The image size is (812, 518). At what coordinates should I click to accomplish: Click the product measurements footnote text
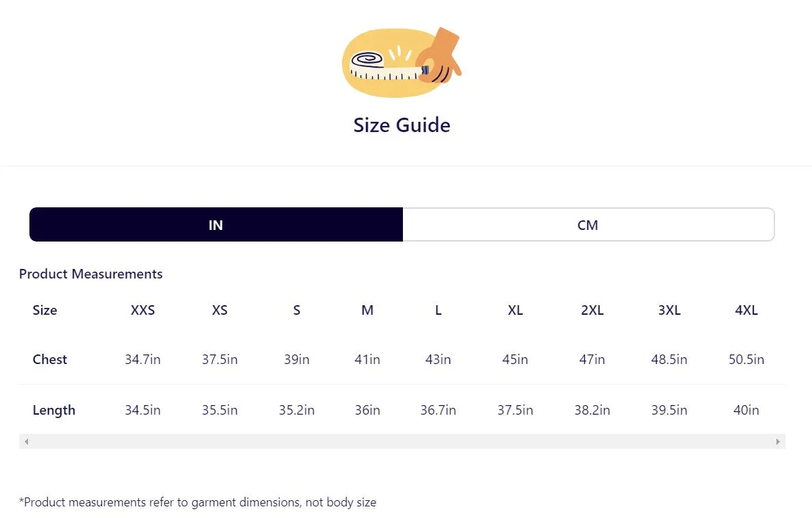[197, 502]
